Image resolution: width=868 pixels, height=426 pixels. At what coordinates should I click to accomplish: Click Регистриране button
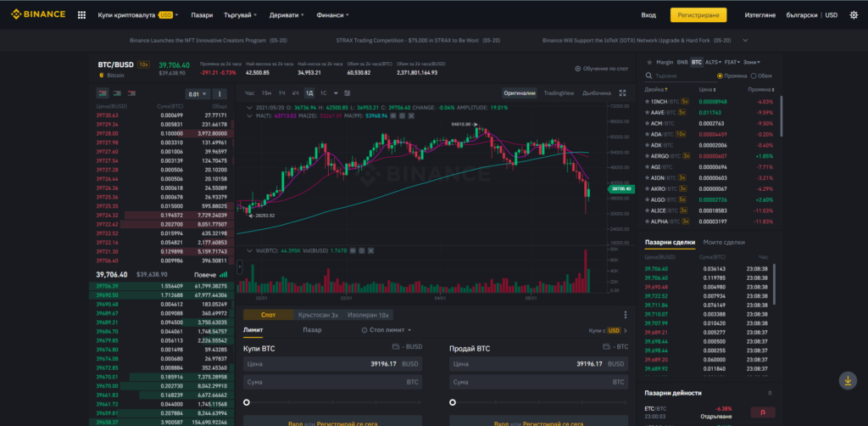pos(698,15)
